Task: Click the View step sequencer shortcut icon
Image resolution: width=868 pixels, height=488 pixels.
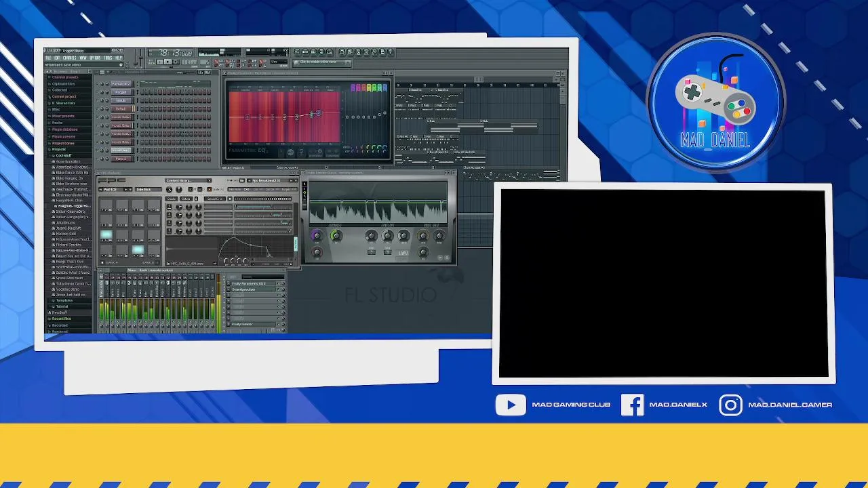Action: (305, 52)
